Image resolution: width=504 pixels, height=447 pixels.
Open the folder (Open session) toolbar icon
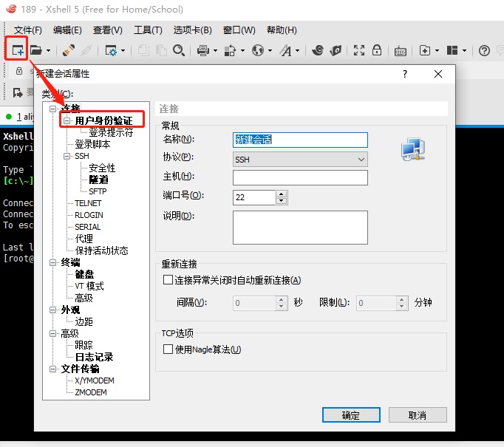coord(36,50)
